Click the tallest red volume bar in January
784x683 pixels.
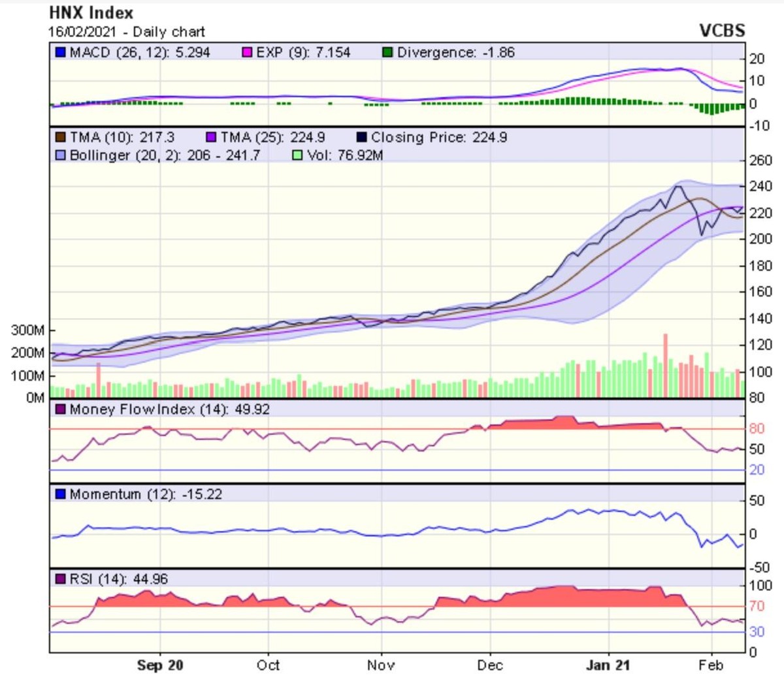pos(666,366)
